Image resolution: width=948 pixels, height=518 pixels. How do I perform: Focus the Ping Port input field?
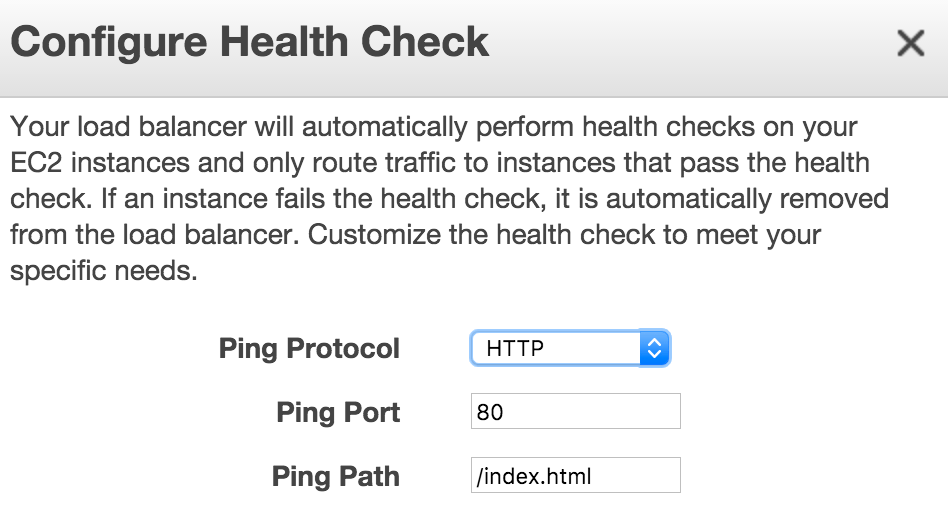click(575, 411)
